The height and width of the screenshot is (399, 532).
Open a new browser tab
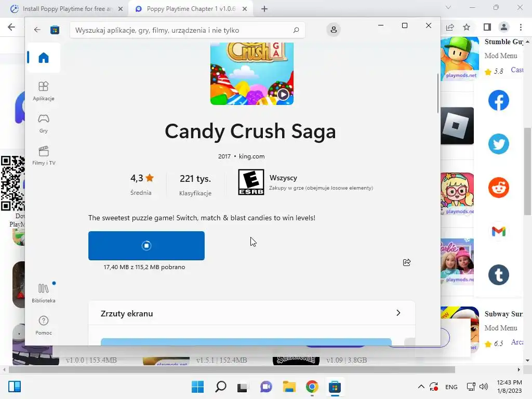[x=264, y=9]
